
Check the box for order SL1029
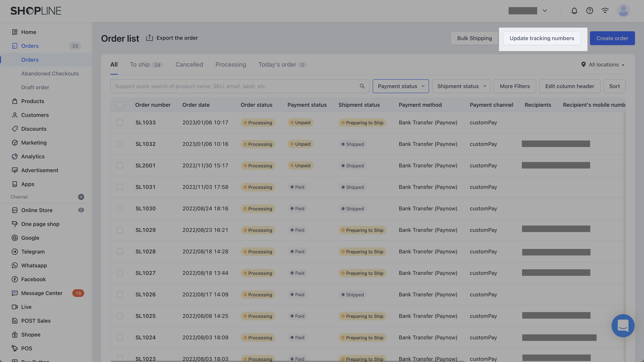(120, 230)
